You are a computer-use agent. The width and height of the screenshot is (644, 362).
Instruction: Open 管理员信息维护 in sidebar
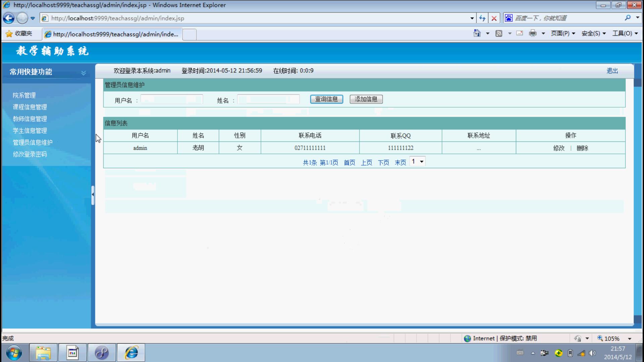pyautogui.click(x=33, y=142)
